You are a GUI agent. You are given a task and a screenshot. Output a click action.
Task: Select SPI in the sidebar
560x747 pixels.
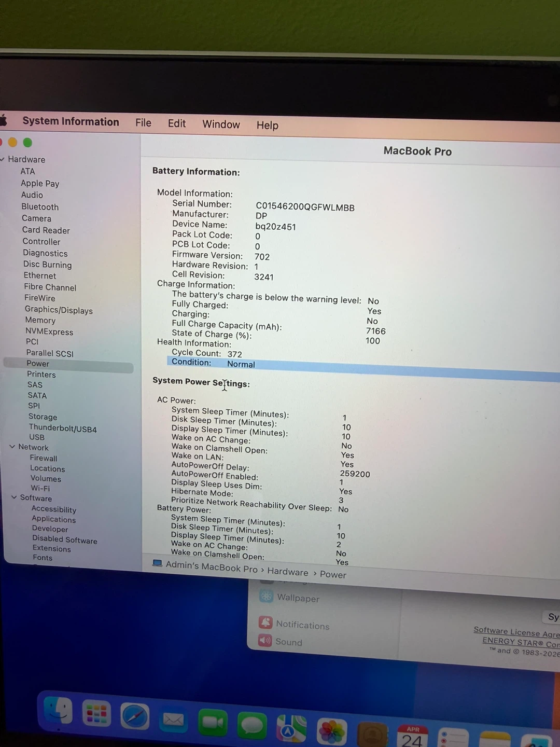pyautogui.click(x=34, y=406)
